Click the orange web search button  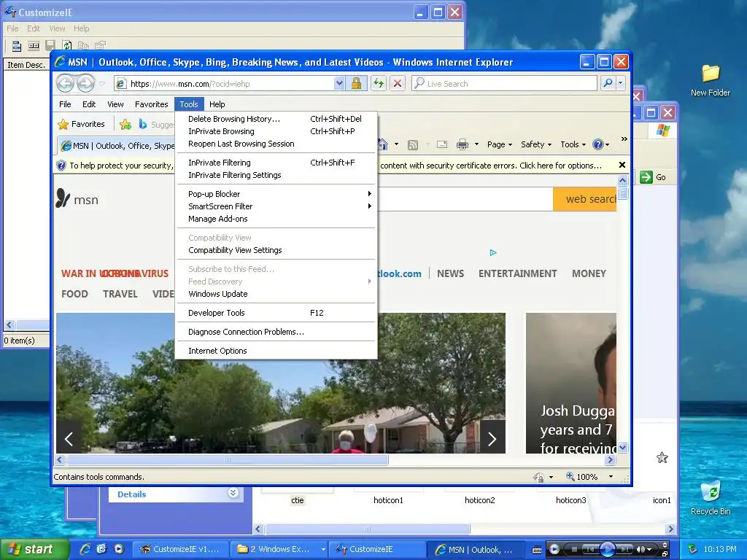click(x=584, y=199)
